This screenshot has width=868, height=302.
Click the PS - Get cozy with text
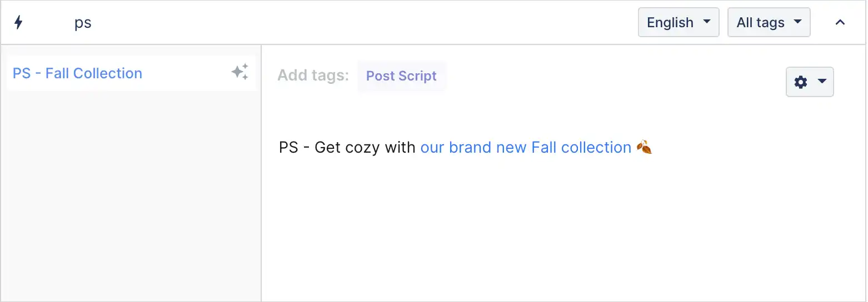click(347, 148)
